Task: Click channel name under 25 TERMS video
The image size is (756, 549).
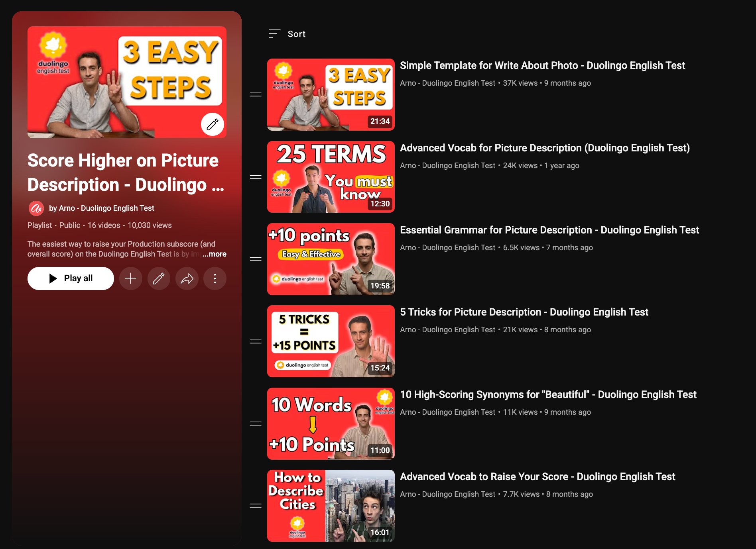Action: pyautogui.click(x=447, y=165)
